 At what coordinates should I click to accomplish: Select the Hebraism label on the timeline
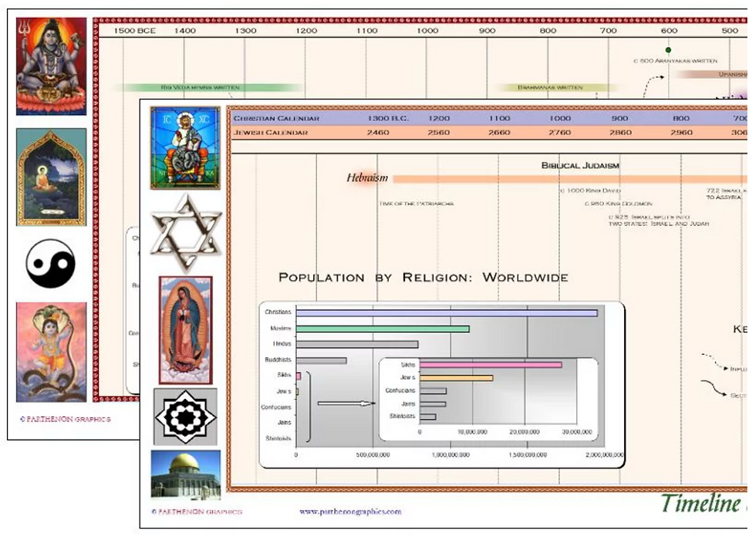click(369, 177)
